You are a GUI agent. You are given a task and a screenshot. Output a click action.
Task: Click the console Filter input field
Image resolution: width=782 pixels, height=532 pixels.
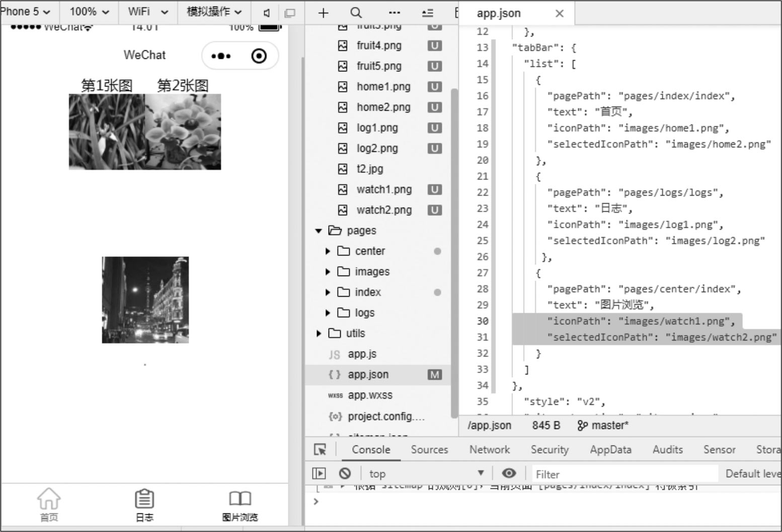(625, 474)
